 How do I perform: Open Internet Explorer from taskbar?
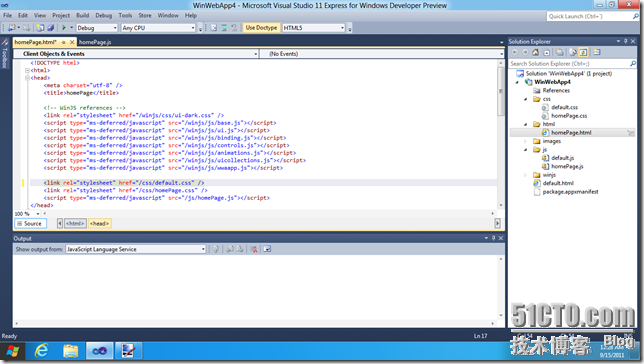41,351
